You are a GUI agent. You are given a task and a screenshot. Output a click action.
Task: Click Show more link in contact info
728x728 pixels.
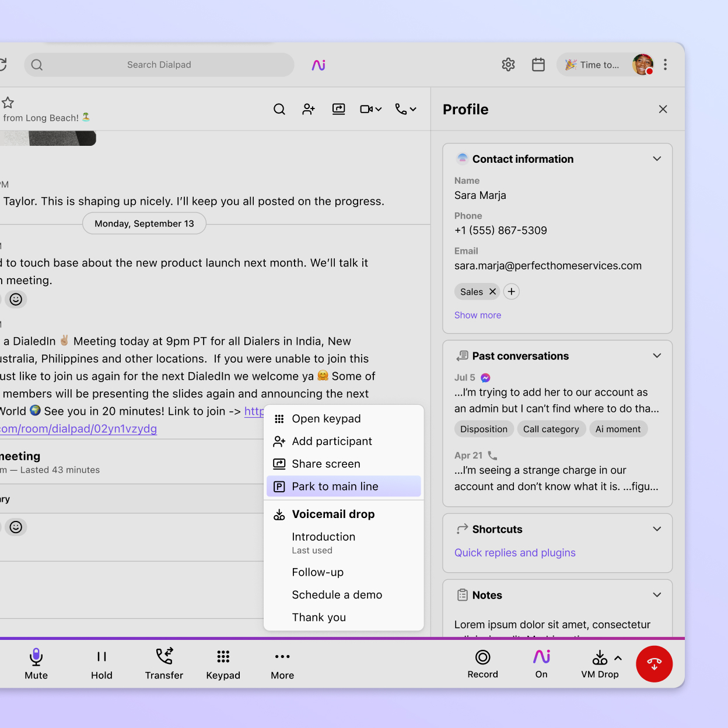point(478,315)
